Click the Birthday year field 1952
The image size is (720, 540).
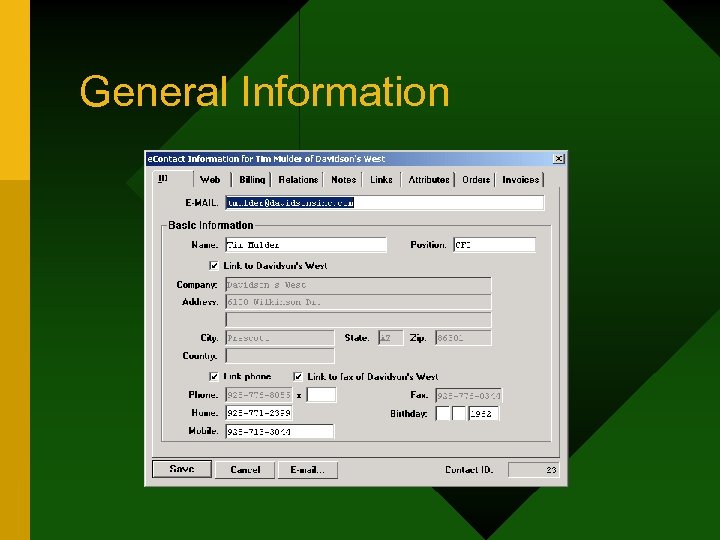484,413
